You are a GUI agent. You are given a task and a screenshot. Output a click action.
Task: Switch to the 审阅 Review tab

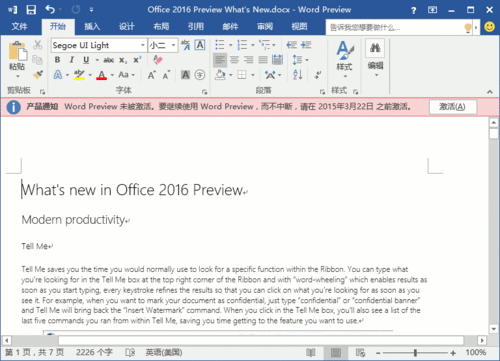(265, 26)
